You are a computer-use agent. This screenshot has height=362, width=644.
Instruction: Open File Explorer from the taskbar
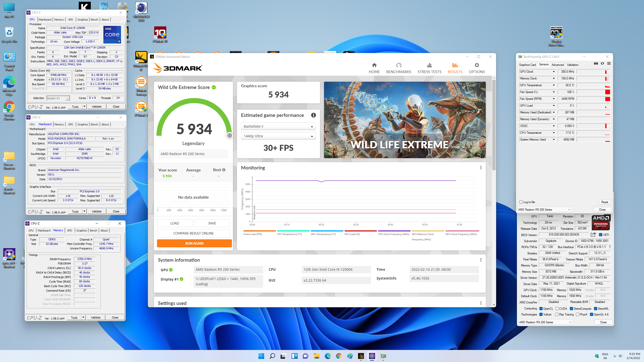pyautogui.click(x=316, y=356)
